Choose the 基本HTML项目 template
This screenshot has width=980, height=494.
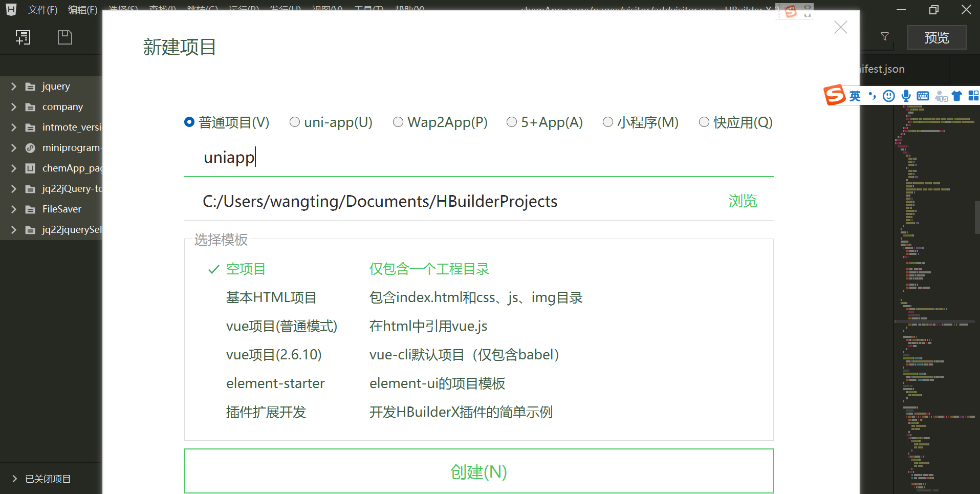point(271,298)
